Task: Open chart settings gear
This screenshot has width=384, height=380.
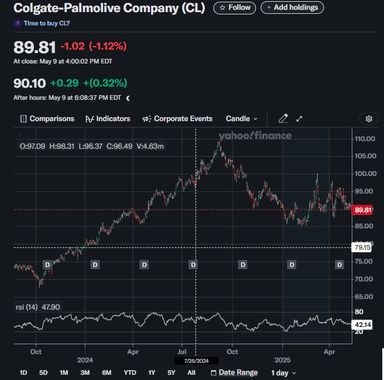Action: (369, 119)
